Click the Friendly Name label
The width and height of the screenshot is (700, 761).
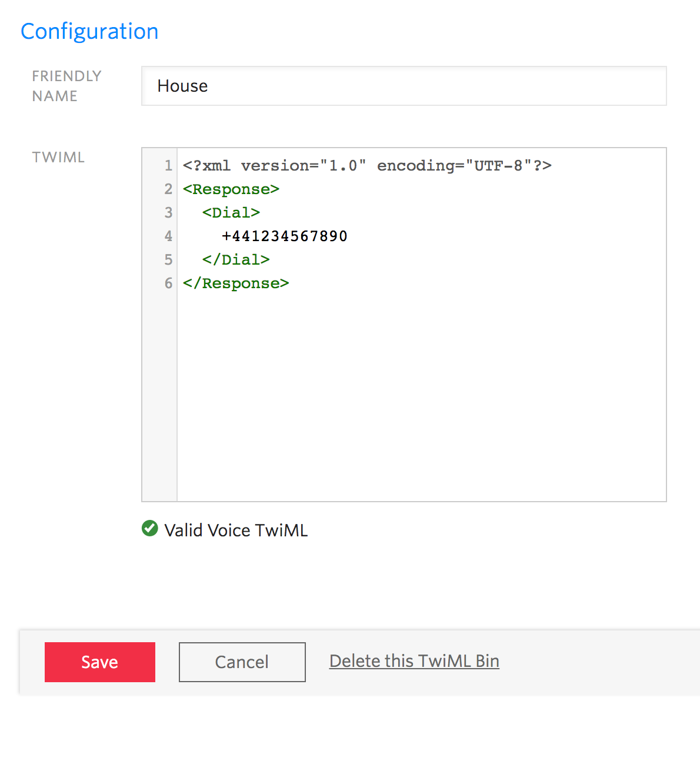click(x=66, y=86)
